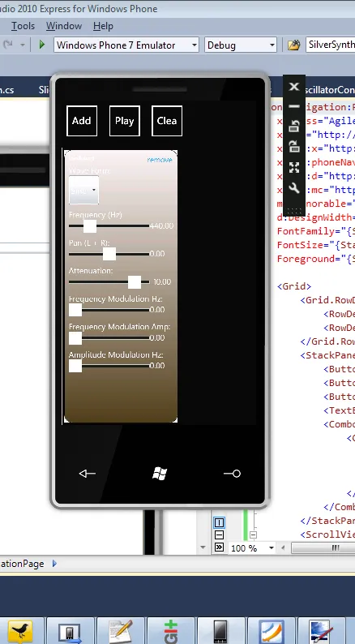The width and height of the screenshot is (355, 644).
Task: Click the Attenuation slider thumb
Action: click(135, 282)
